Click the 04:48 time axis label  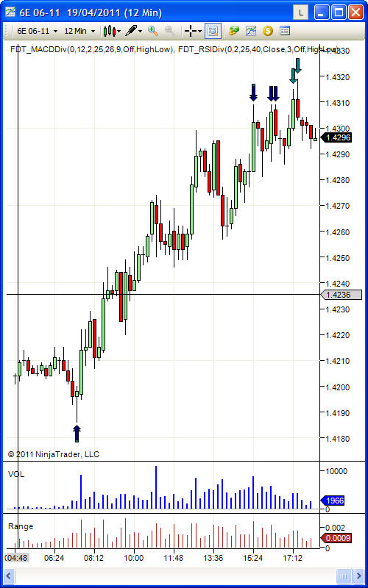(x=16, y=558)
